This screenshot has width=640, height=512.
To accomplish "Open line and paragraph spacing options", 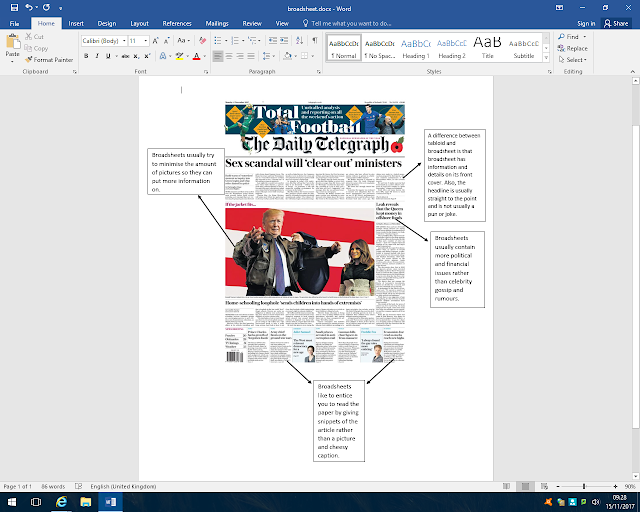I will click(268, 56).
